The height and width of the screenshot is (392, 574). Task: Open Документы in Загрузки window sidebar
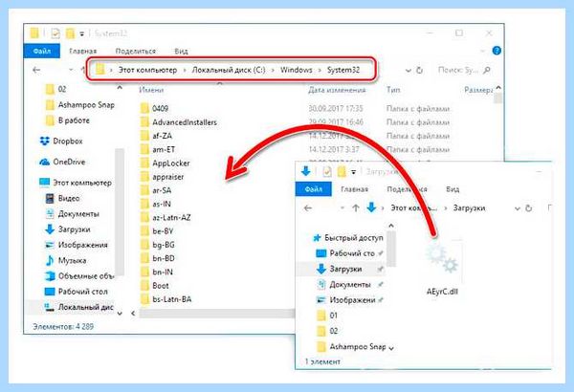click(x=343, y=284)
